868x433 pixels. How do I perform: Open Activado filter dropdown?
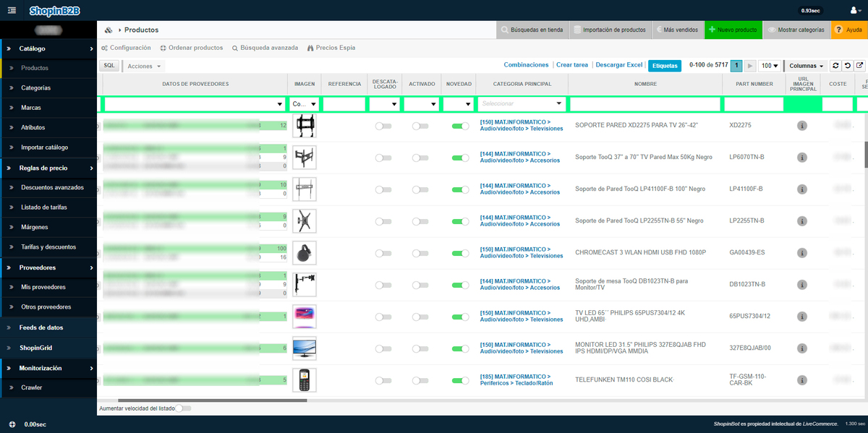[422, 104]
